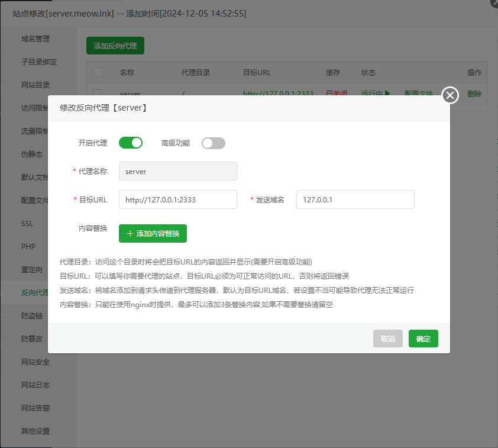Click the 目标URL input field

pyautogui.click(x=177, y=199)
